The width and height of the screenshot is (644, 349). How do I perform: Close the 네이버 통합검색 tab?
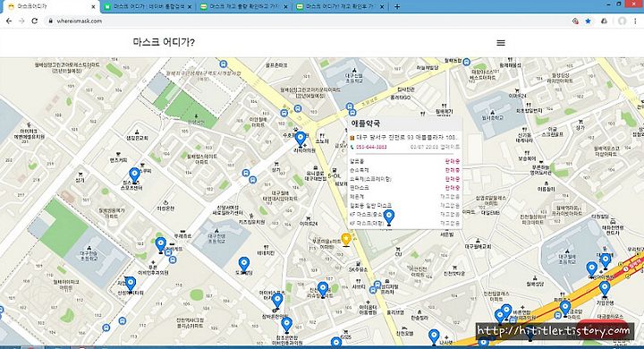(190, 6)
